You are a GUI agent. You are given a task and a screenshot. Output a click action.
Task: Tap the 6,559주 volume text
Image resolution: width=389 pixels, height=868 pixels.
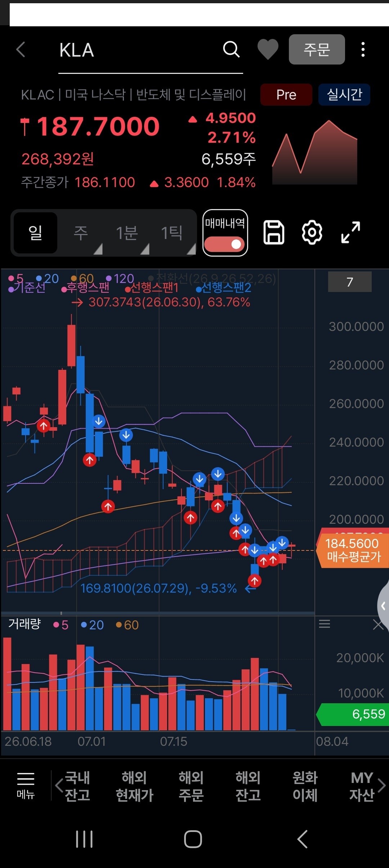click(x=229, y=159)
